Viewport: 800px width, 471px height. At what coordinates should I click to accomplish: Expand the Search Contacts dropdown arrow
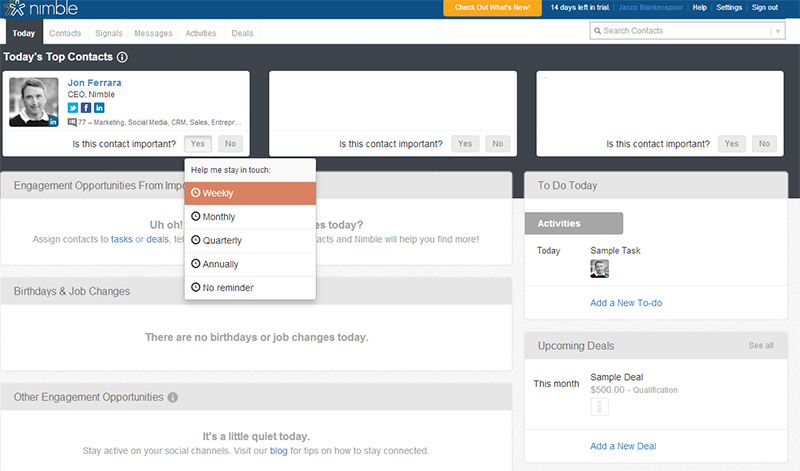[x=777, y=31]
